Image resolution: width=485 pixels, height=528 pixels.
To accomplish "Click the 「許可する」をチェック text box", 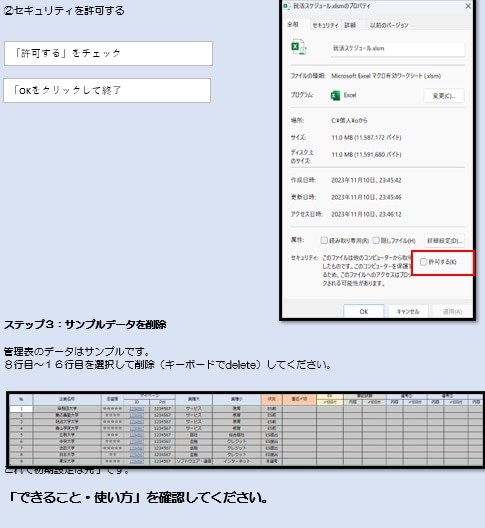I will click(x=108, y=53).
